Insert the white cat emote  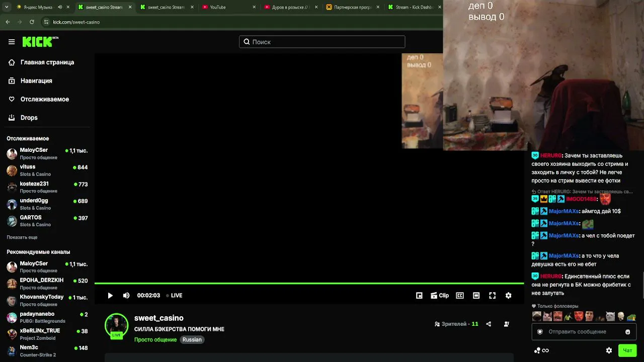coord(610,316)
